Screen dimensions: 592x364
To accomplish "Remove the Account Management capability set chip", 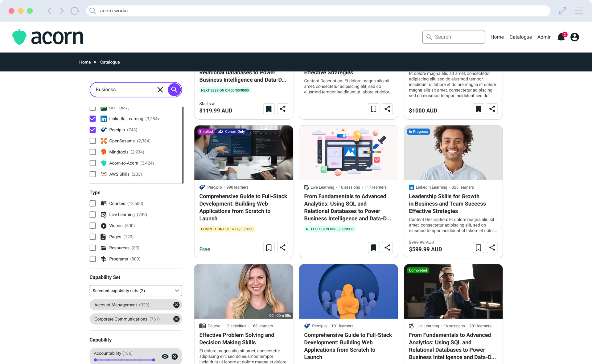I will pos(176,305).
